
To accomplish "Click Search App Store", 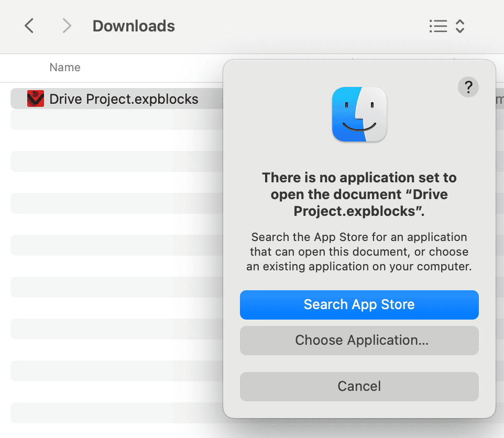I will pos(359,304).
